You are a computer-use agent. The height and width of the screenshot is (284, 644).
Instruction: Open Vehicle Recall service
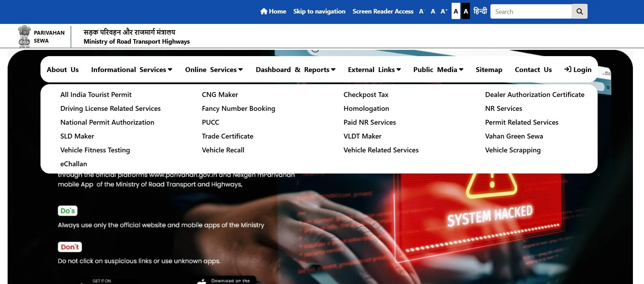point(223,150)
